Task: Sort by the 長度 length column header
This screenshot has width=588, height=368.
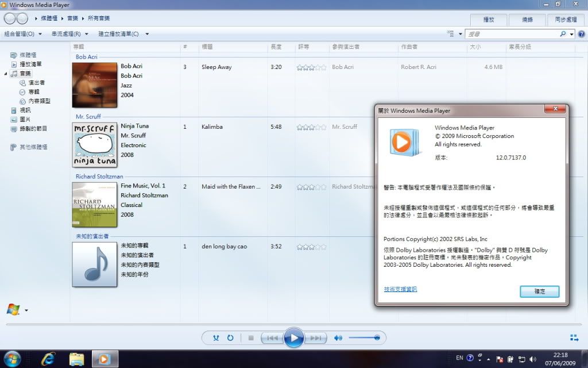Action: (x=276, y=47)
